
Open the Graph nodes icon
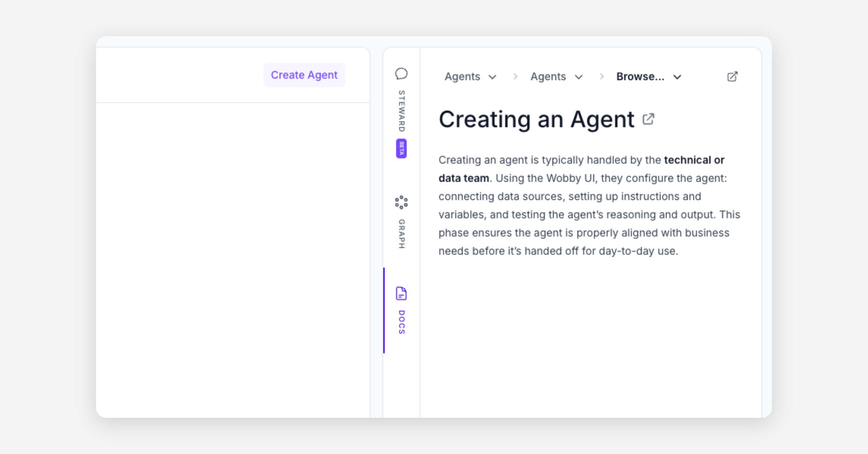click(x=401, y=202)
